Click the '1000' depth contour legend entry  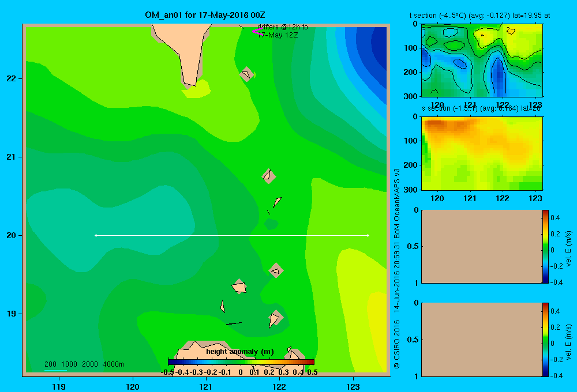point(69,364)
